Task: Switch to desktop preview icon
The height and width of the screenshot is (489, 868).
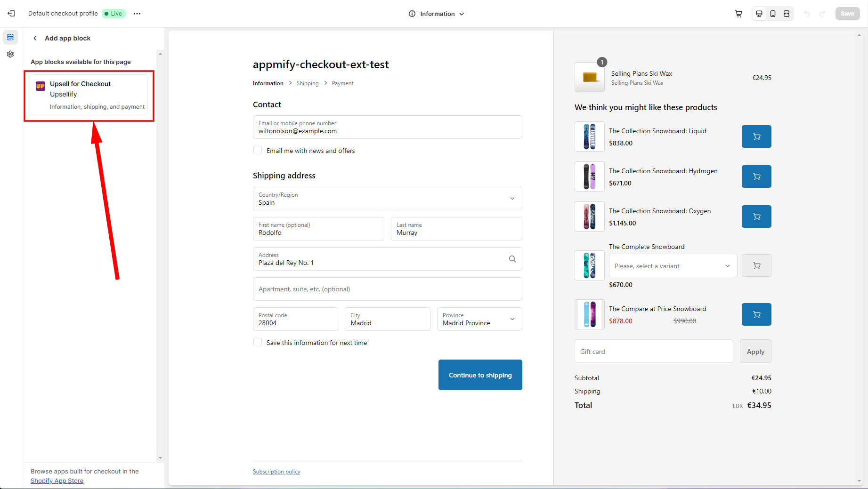Action: pyautogui.click(x=759, y=14)
